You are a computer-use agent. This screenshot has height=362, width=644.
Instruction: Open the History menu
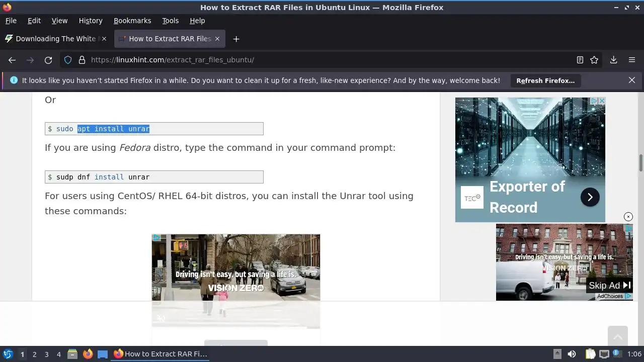coord(91,21)
